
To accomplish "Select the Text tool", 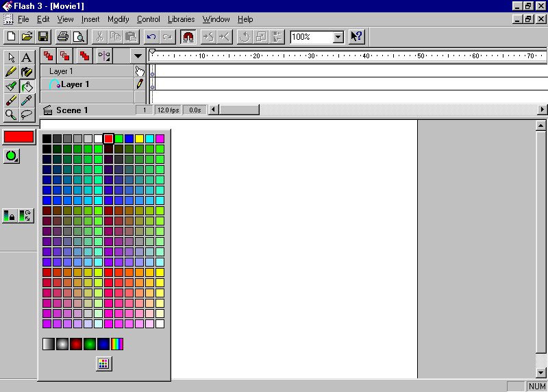I will 27,58.
